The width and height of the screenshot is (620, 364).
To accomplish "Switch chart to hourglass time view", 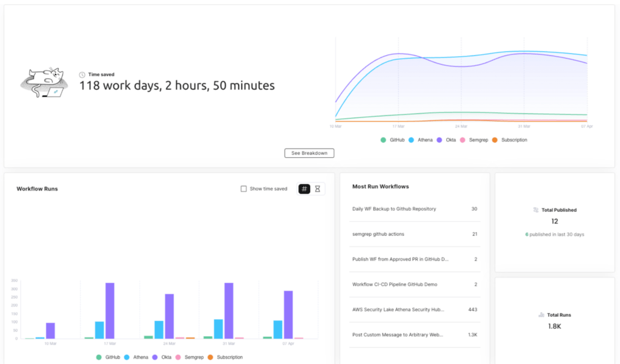I will tap(318, 189).
